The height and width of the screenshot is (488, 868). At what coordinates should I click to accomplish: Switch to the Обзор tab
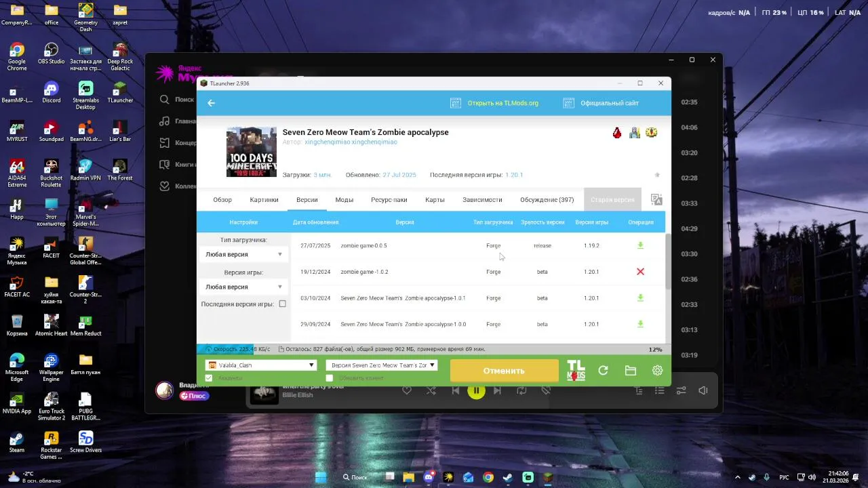click(x=222, y=200)
